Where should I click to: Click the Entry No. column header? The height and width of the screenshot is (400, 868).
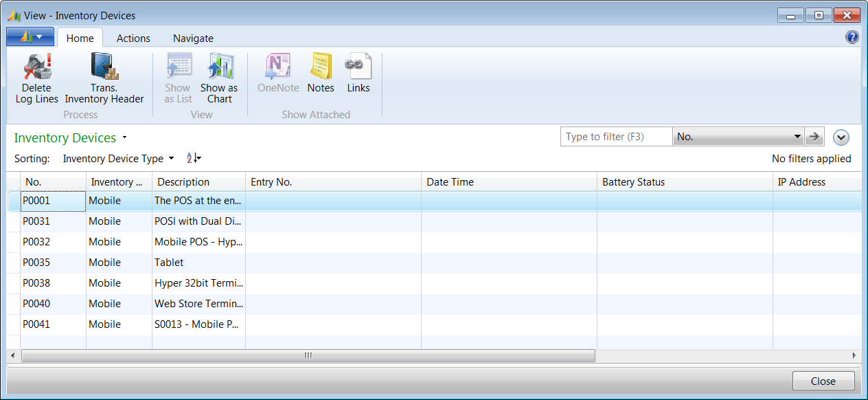(333, 182)
